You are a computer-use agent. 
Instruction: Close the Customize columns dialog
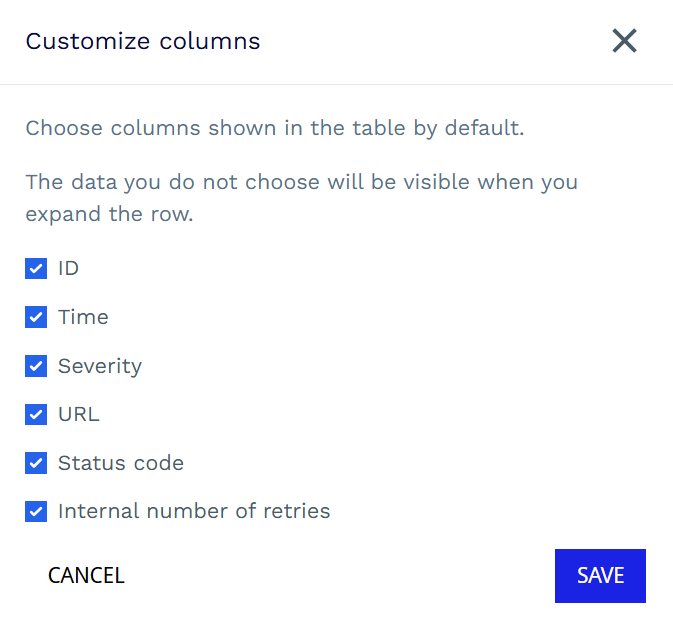point(624,41)
